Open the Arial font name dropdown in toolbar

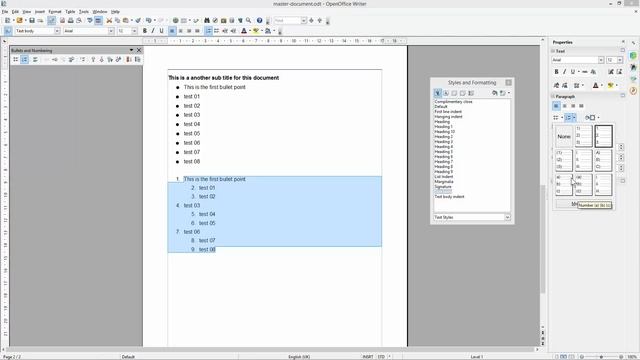point(111,31)
